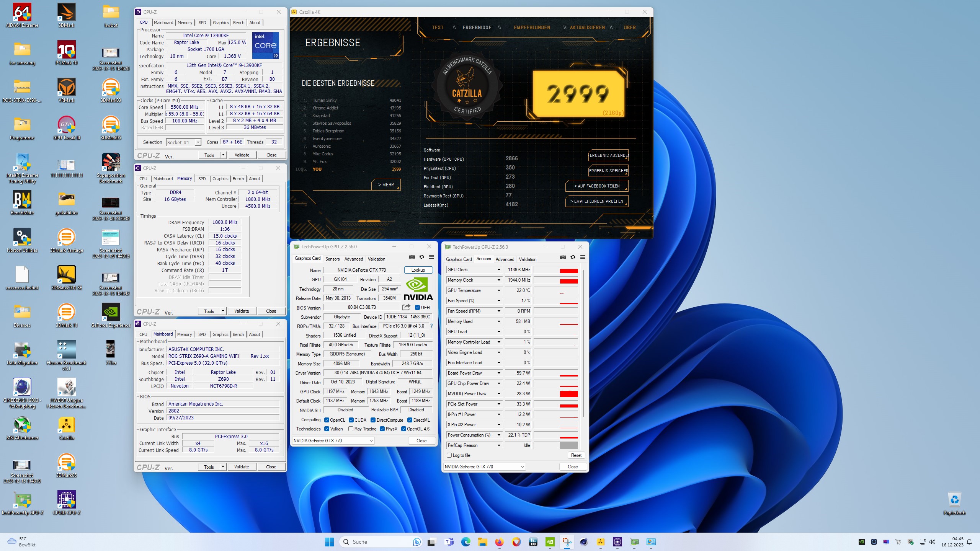Image resolution: width=980 pixels, height=551 pixels.
Task: Open Tools dropdown arrow in CPU-Z Memory window
Action: [x=223, y=311]
